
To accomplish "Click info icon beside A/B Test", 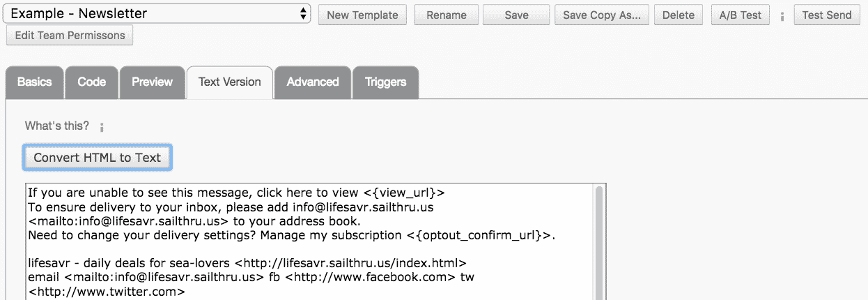I will tap(782, 16).
